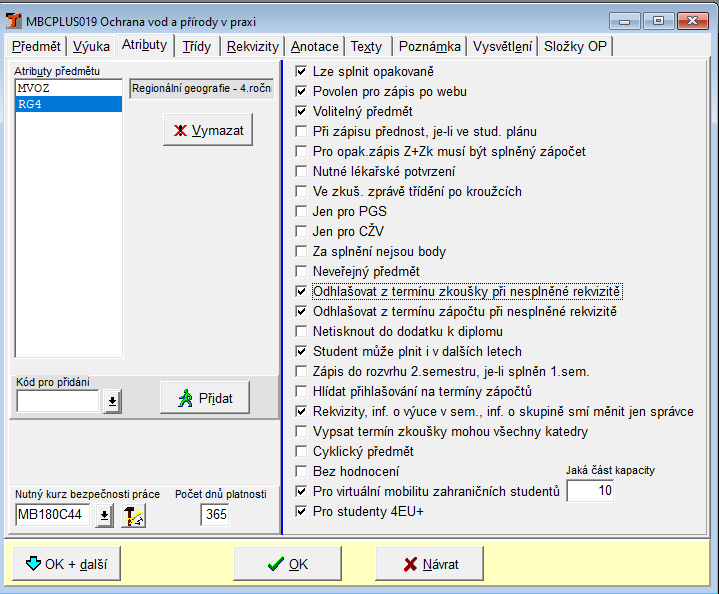Image resolution: width=719 pixels, height=594 pixels.
Task: Click the Návrat cancel button
Action: [431, 564]
